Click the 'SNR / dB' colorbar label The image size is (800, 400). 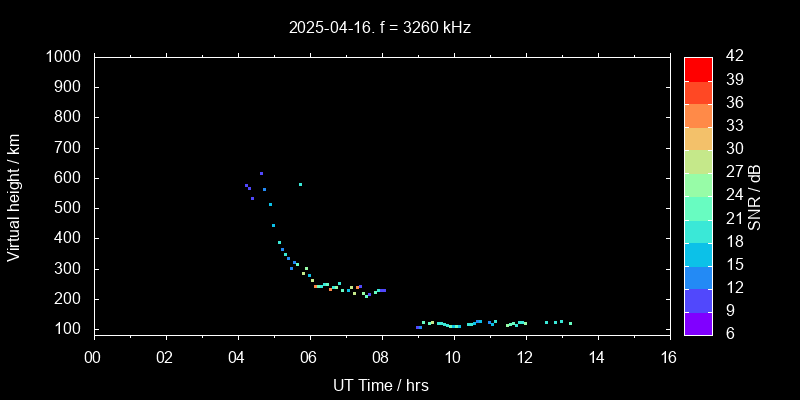pos(755,196)
